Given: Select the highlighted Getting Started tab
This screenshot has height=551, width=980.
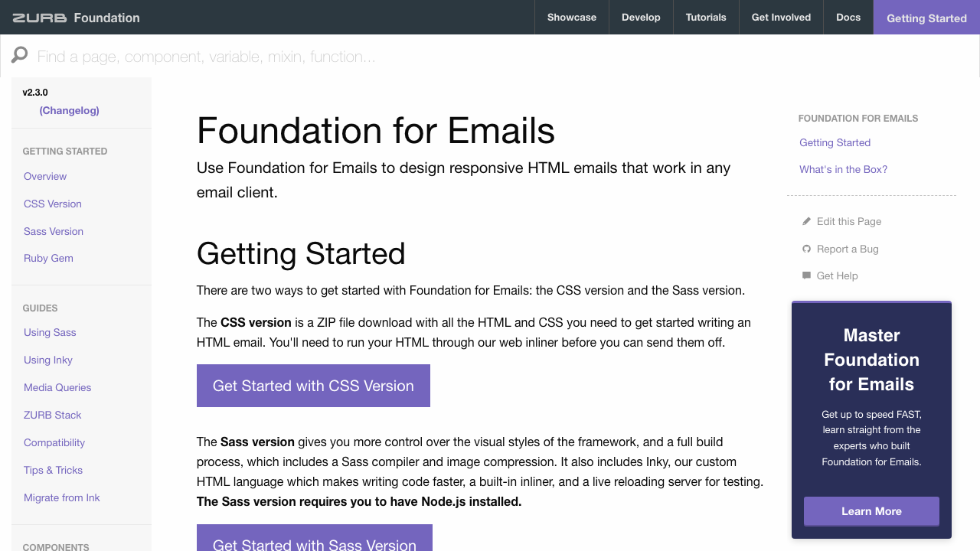Looking at the screenshot, I should click(926, 17).
